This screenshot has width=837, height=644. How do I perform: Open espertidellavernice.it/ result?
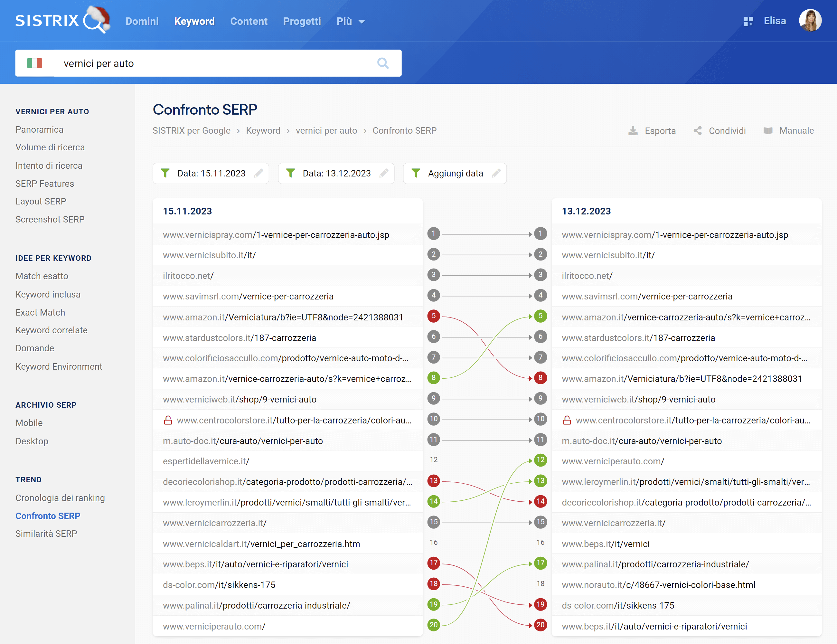(x=206, y=461)
